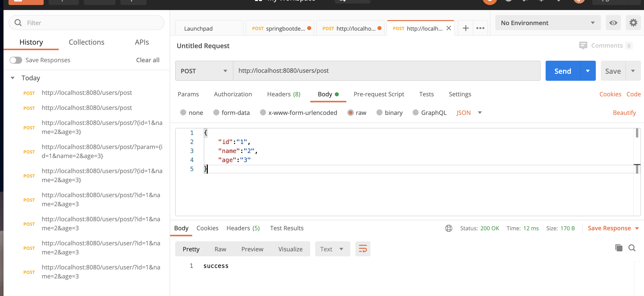
Task: Open the Comments icon
Action: tap(583, 45)
